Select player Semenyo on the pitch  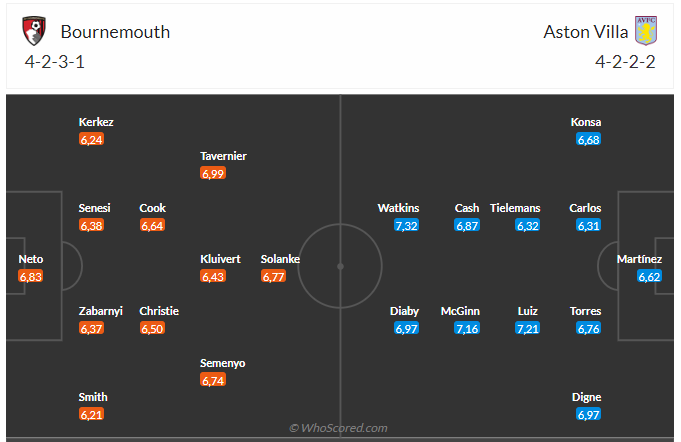pyautogui.click(x=222, y=363)
